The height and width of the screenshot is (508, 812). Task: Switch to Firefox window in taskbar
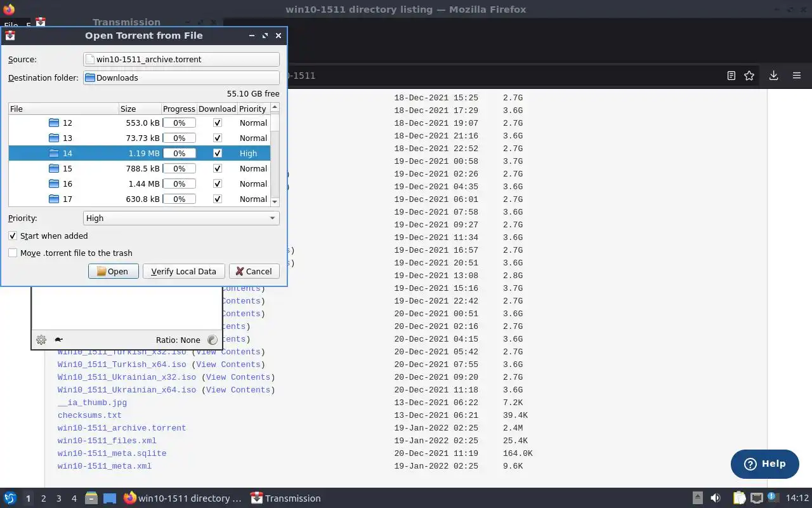pyautogui.click(x=183, y=498)
